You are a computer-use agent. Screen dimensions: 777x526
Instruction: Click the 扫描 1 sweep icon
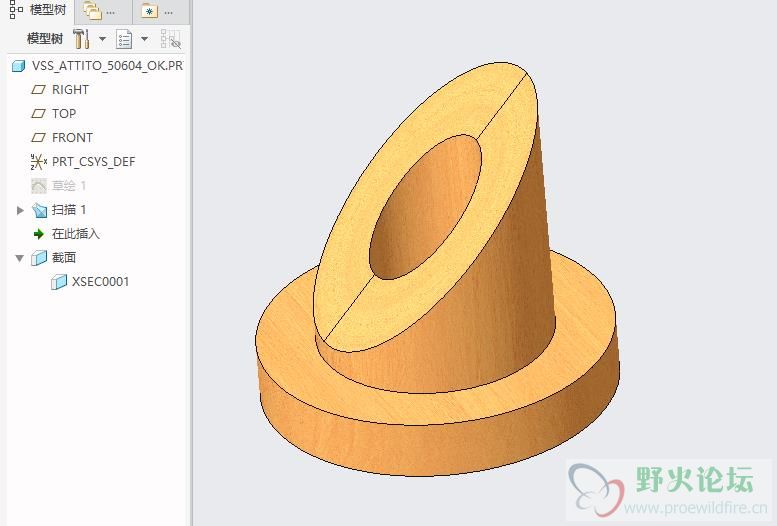coord(39,210)
